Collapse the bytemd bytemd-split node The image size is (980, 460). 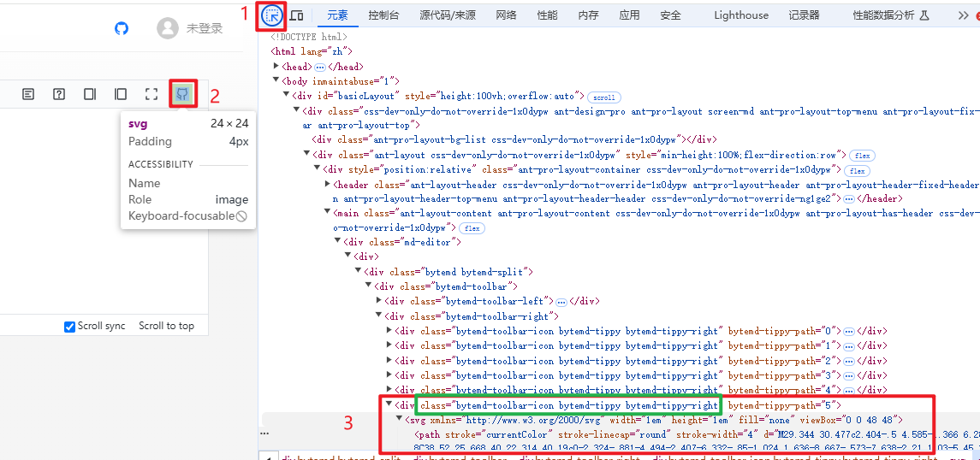click(358, 272)
